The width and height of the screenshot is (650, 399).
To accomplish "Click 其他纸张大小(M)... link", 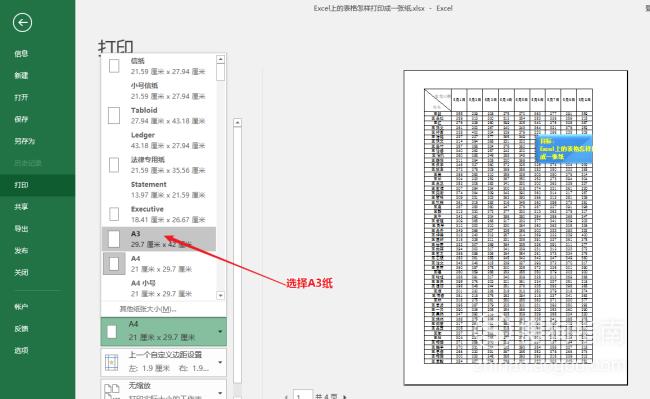I will point(148,309).
